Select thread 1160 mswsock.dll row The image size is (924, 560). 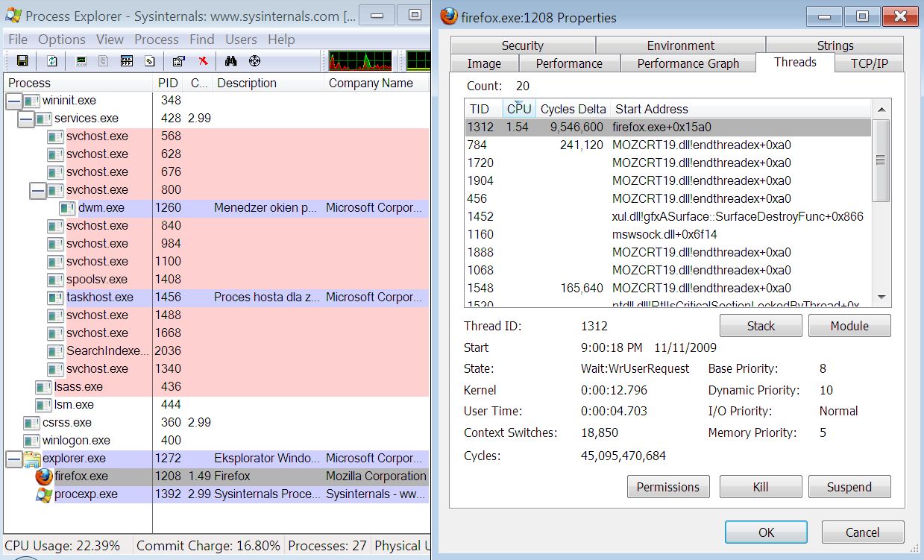point(667,234)
